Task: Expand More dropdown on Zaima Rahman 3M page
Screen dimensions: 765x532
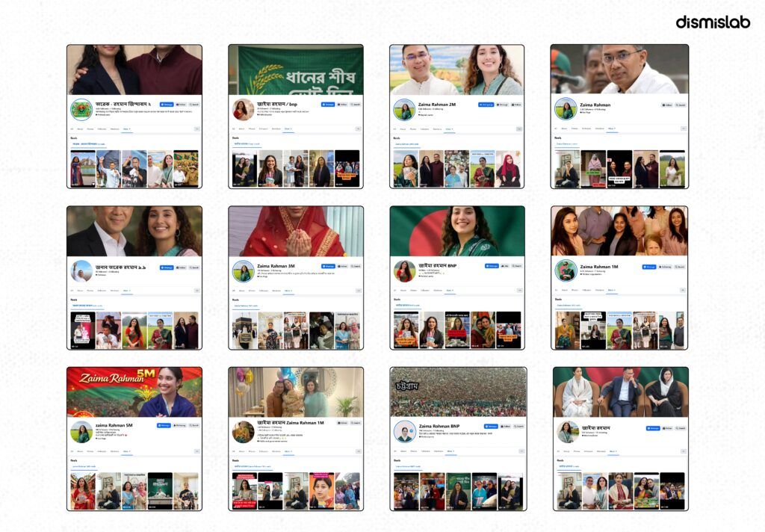Action: (288, 291)
